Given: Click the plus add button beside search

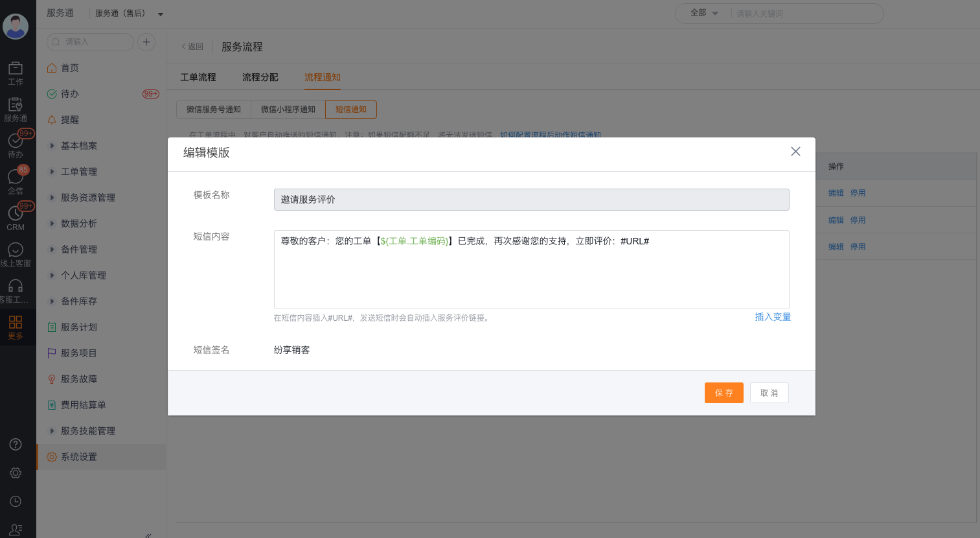Looking at the screenshot, I should click(x=146, y=42).
